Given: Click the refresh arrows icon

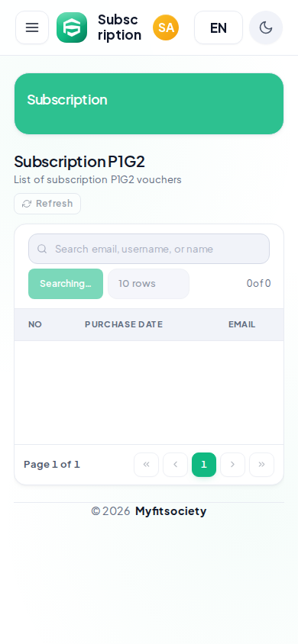Looking at the screenshot, I should 27,204.
